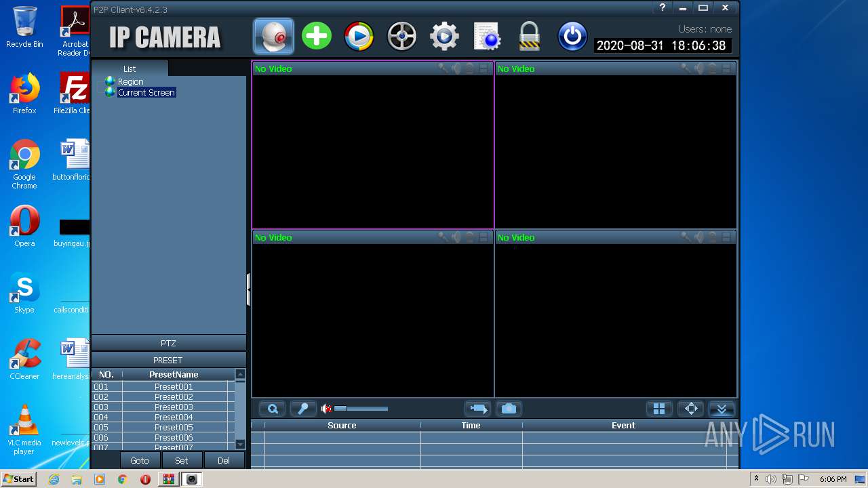Select the Preset003 row
Viewport: 868px width, 488px height.
point(163,407)
